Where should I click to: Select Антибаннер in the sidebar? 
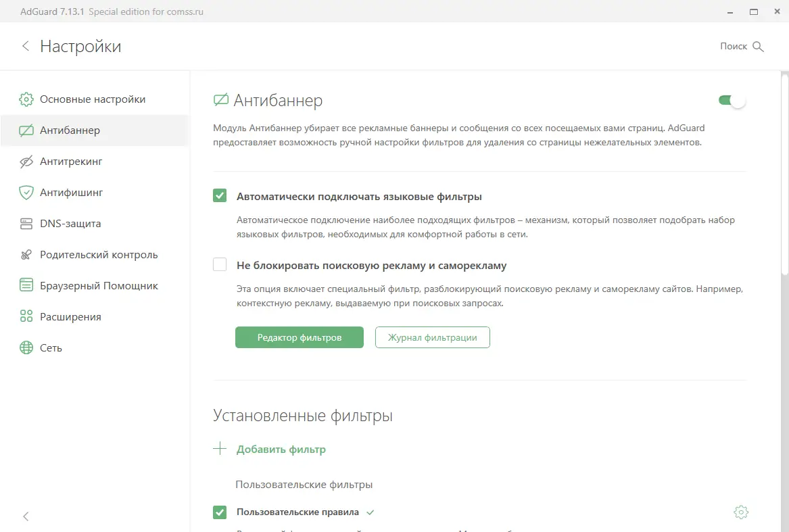point(95,130)
